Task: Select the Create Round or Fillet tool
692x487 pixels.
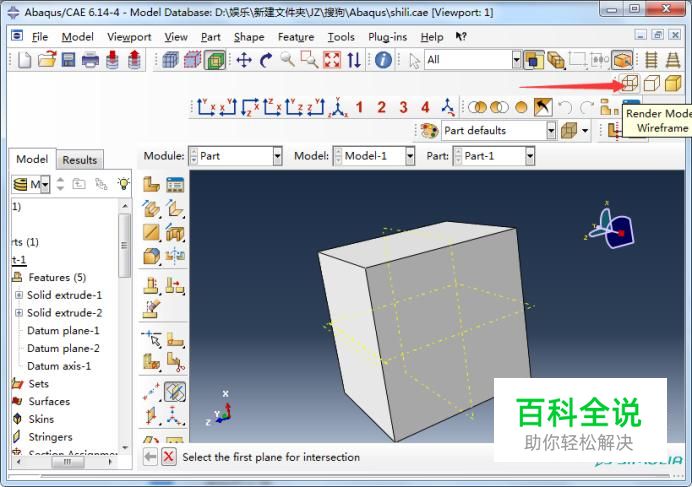Action: pyautogui.click(x=151, y=257)
